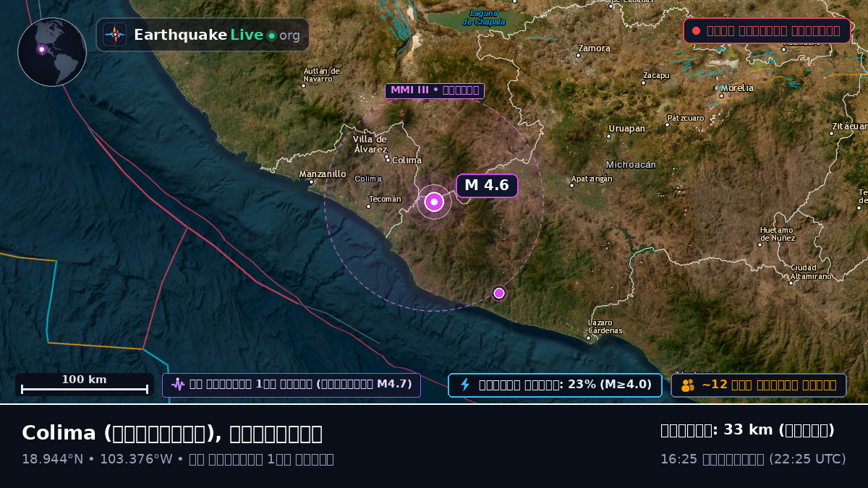Click the Earthquake Live compass logo icon

click(x=115, y=35)
